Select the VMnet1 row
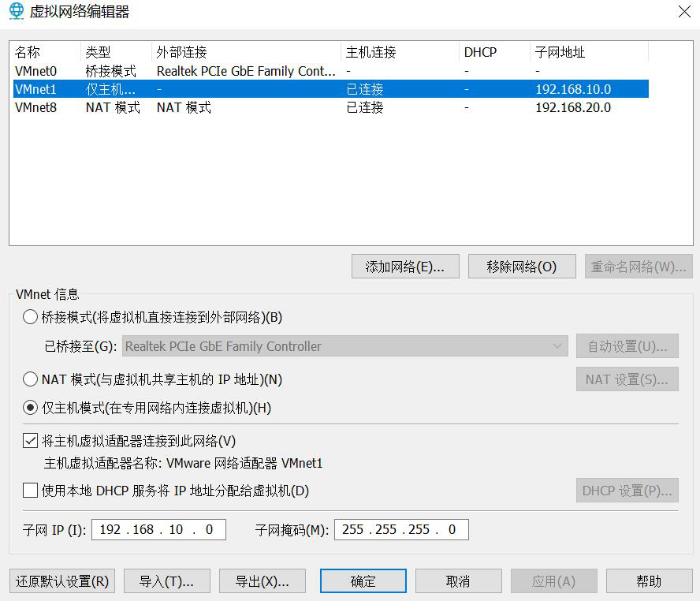Image resolution: width=700 pixels, height=601 pixels. tap(331, 89)
